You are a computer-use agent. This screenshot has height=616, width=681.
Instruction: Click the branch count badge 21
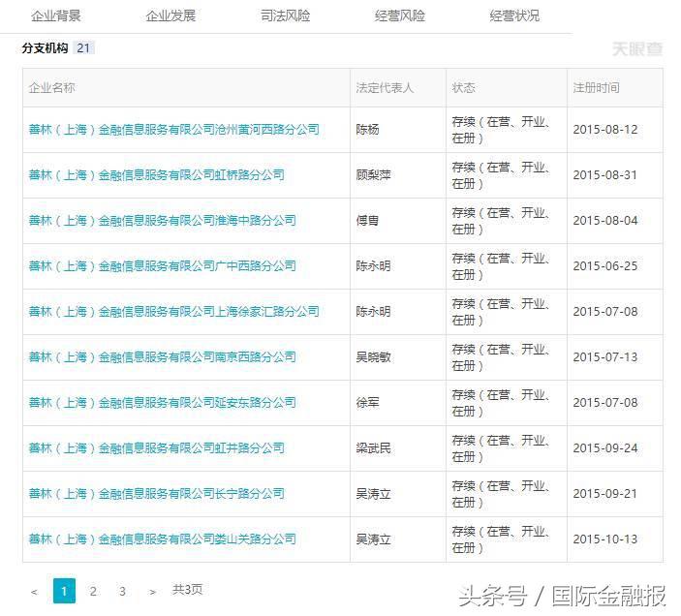click(x=83, y=47)
